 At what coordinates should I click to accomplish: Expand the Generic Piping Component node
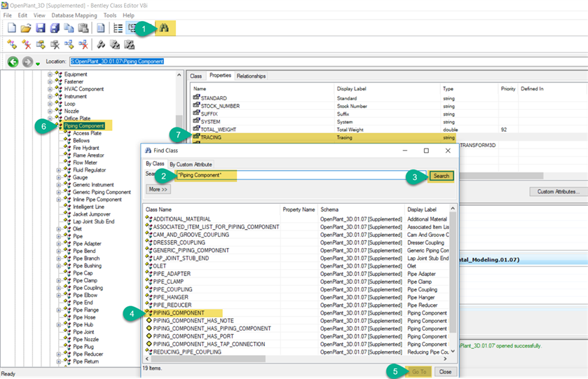click(x=58, y=193)
